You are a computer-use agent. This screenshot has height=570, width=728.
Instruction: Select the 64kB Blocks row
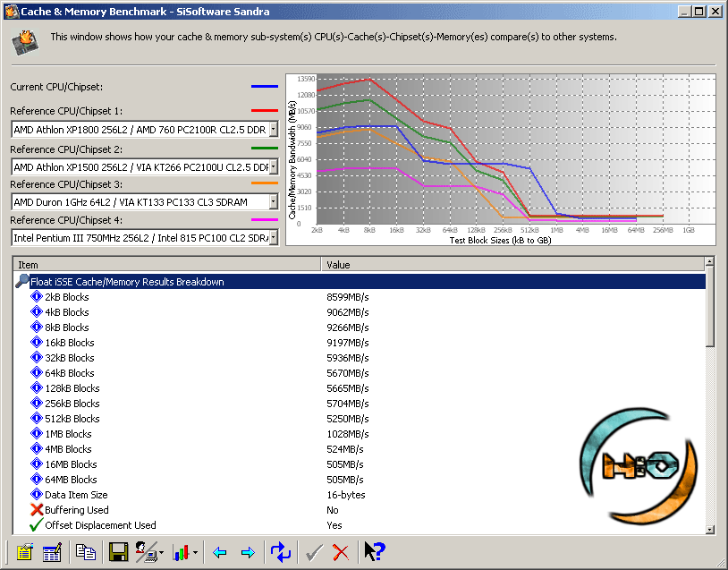pyautogui.click(x=360, y=372)
